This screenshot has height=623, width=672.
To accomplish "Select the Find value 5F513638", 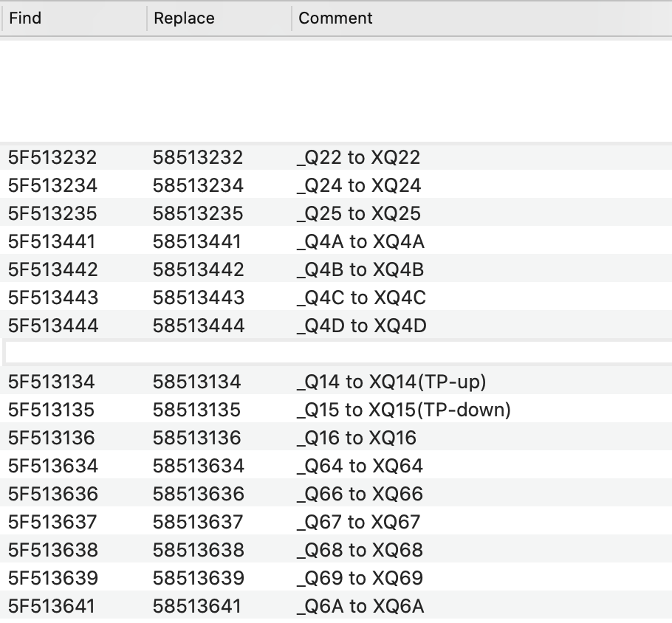I will click(52, 550).
